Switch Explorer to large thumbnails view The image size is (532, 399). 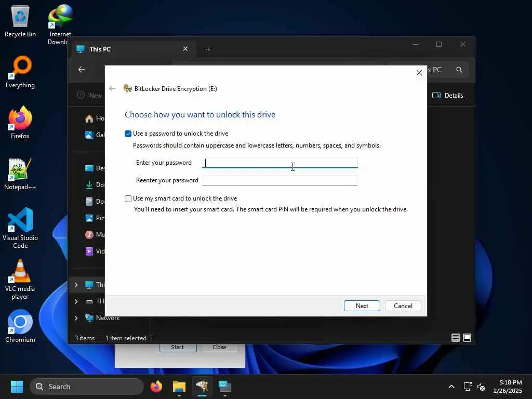[x=467, y=338]
